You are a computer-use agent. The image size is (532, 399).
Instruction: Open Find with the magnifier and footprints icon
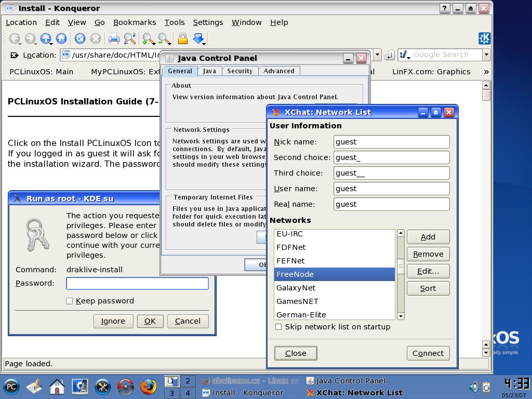[x=130, y=38]
